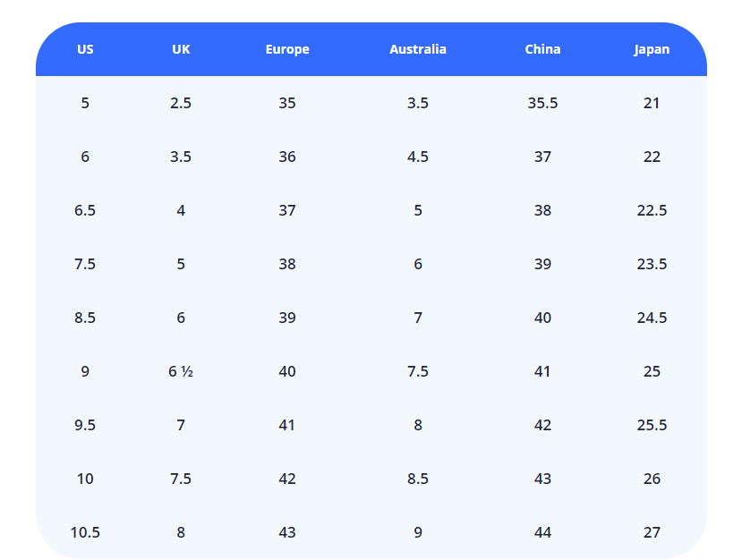The height and width of the screenshot is (560, 742).
Task: Select Australia size 3.5 cell
Action: [x=417, y=103]
